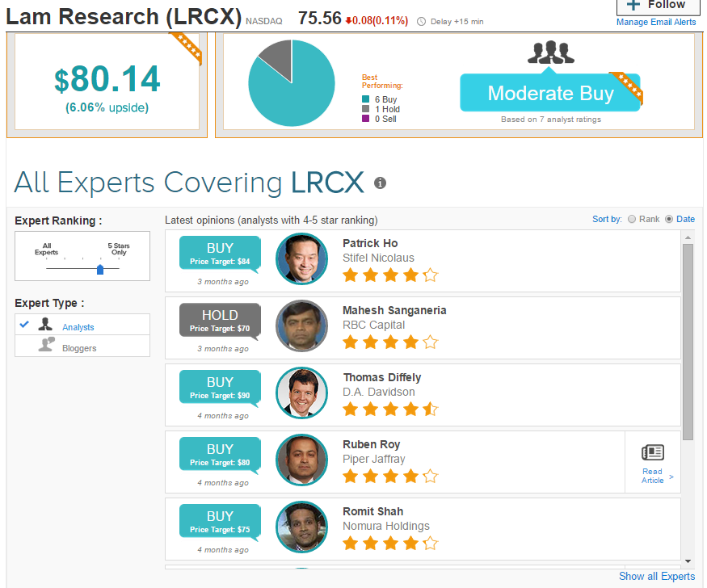707x588 pixels.
Task: Click Romit Shah's BUY $75 badge
Action: [220, 522]
